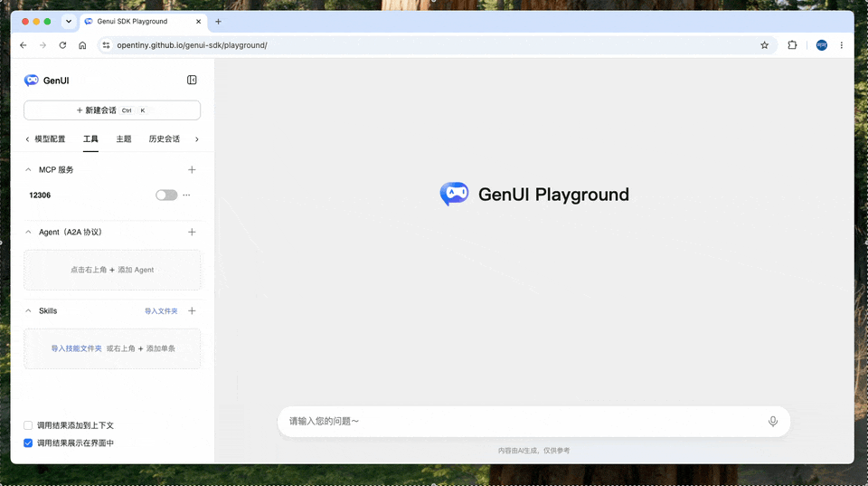This screenshot has height=486, width=868.
Task: Click the GenUI Playground title heading
Action: click(553, 195)
